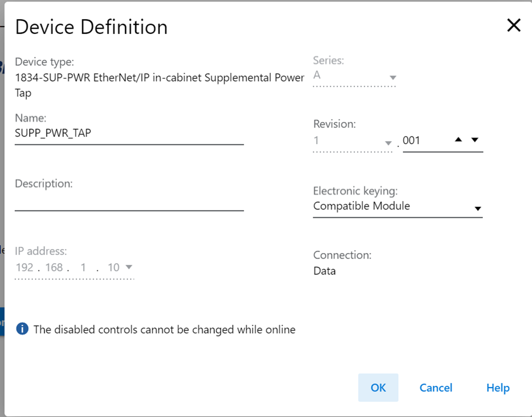The height and width of the screenshot is (417, 532).
Task: Click the IP address label
Action: coord(41,251)
